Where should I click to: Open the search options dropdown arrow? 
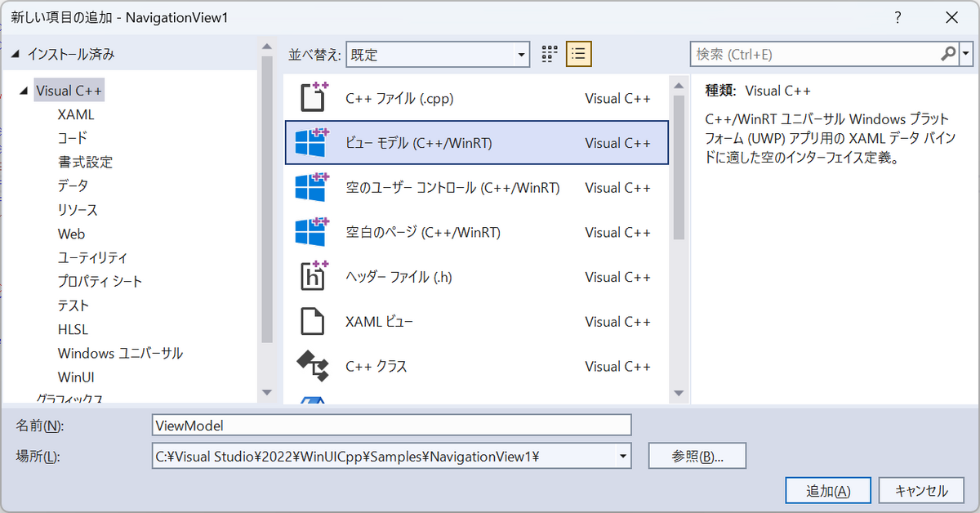tap(967, 54)
